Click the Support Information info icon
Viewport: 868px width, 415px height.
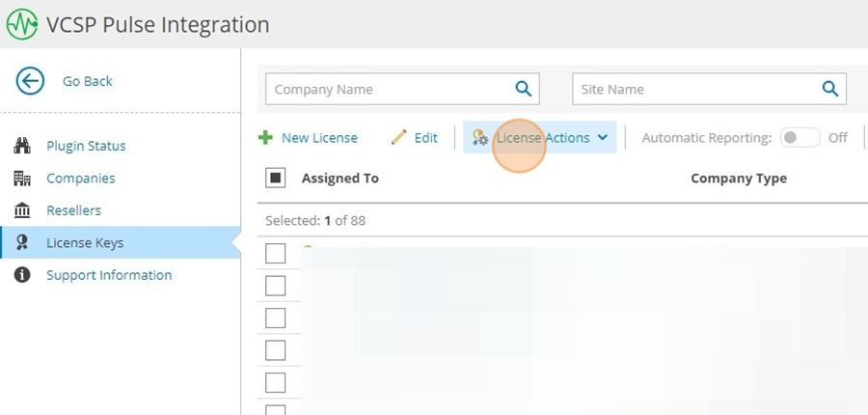point(22,275)
